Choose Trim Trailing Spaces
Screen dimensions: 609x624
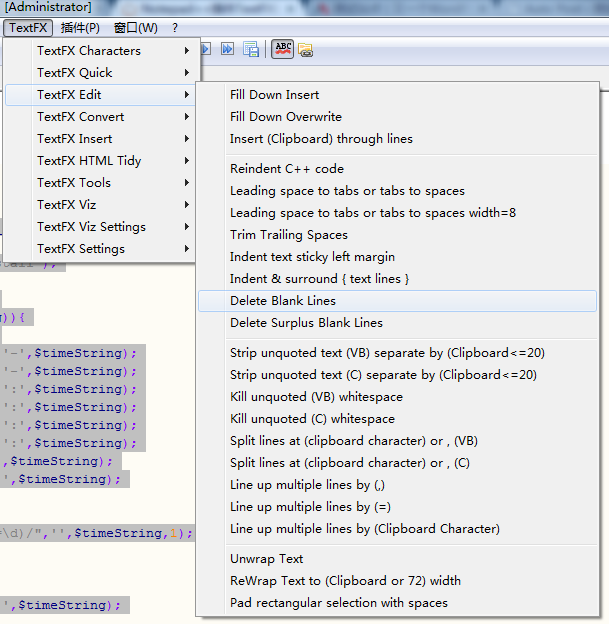coord(397,235)
